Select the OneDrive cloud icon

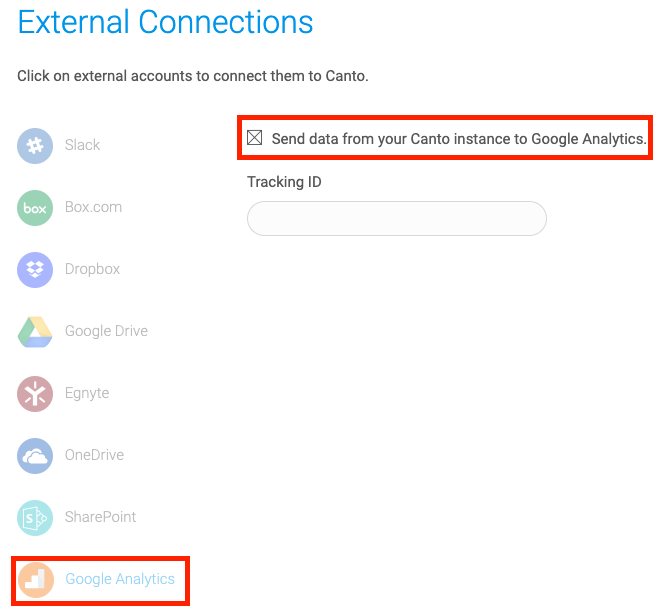click(35, 456)
